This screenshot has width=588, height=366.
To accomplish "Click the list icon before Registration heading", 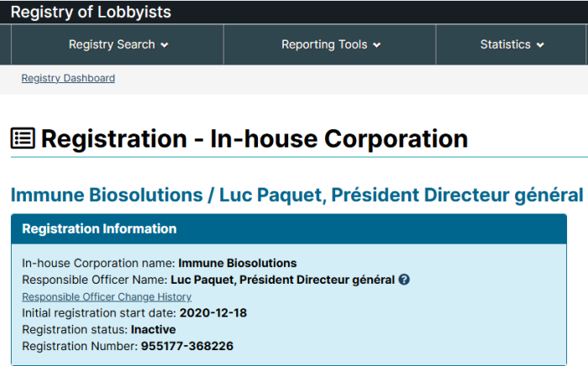I will [23, 139].
